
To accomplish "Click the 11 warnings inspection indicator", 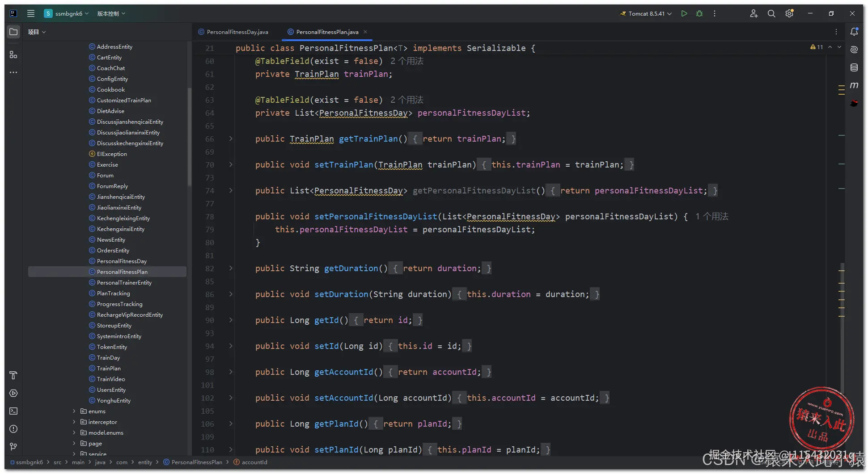I will pyautogui.click(x=817, y=47).
